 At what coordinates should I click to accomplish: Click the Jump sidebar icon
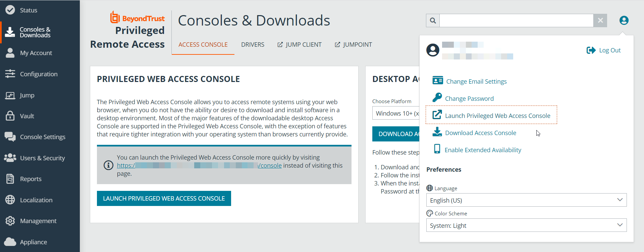(x=10, y=95)
